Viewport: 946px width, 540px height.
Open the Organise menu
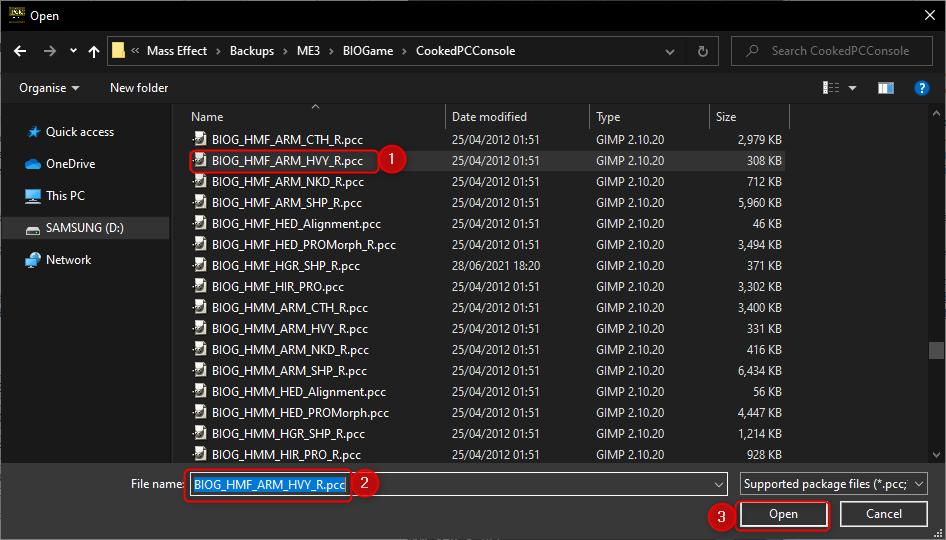click(x=49, y=88)
